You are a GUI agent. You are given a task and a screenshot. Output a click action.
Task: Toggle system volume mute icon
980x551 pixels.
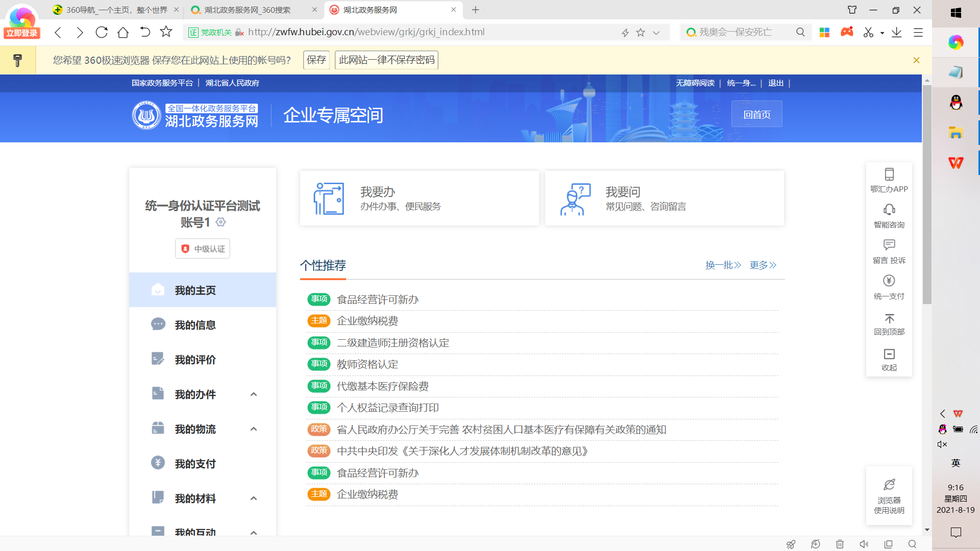click(942, 444)
